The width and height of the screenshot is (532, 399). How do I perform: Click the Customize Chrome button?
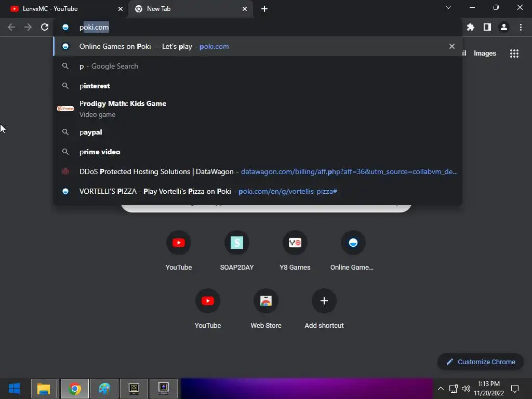point(481,362)
